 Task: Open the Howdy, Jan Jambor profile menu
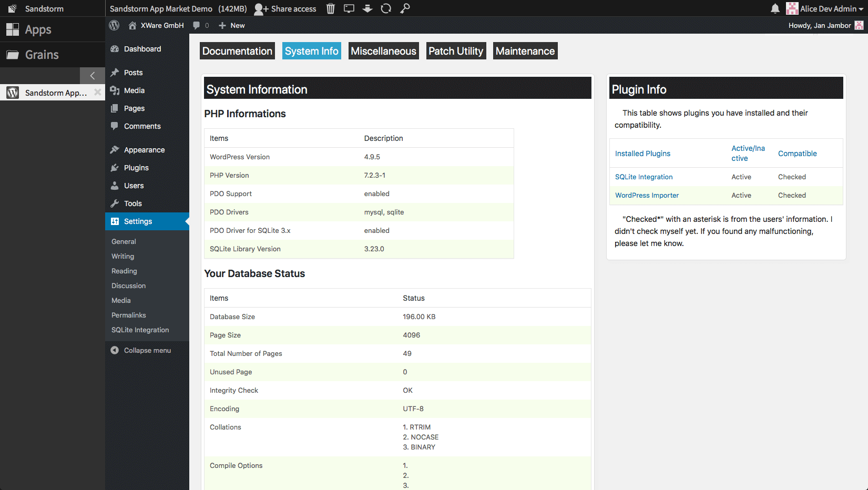point(825,25)
